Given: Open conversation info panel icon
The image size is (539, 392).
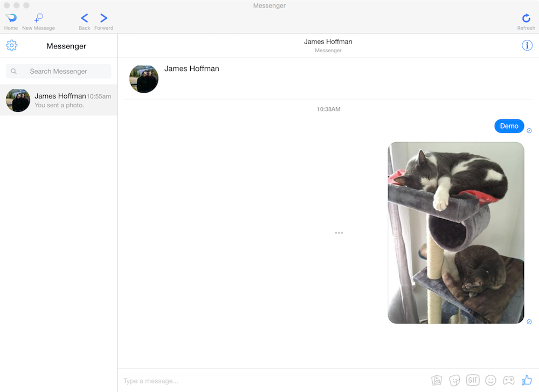Looking at the screenshot, I should (527, 46).
